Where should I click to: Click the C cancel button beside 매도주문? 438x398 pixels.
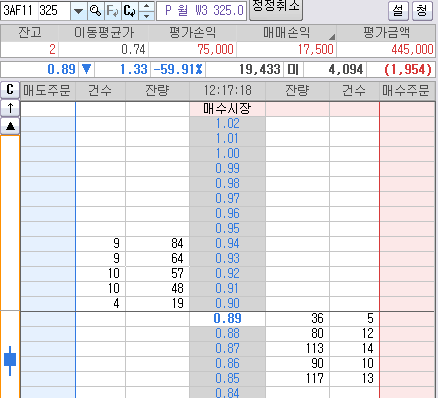[x=10, y=90]
